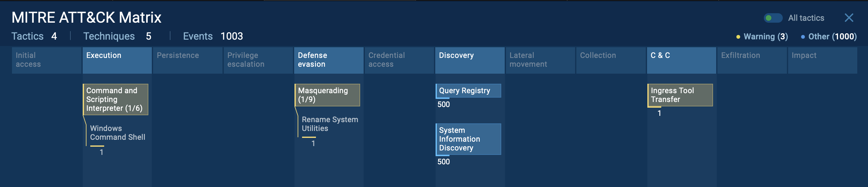Open the System Information Discovery technique
Viewport: 868px width, 187px height.
point(468,139)
